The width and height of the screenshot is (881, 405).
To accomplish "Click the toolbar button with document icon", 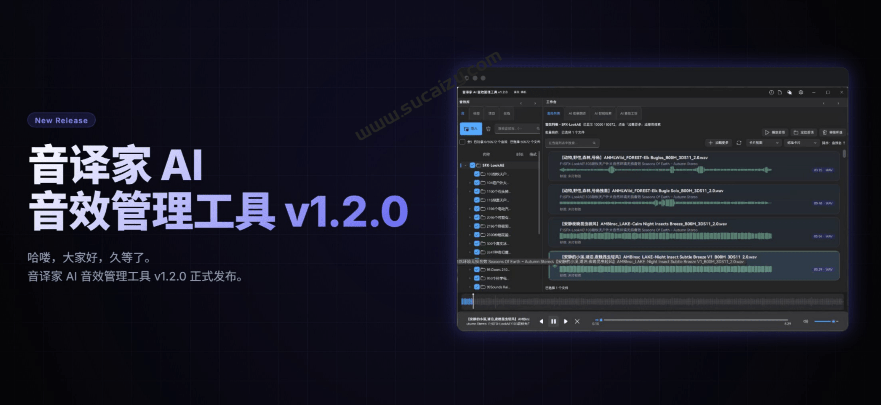I will 832,133.
